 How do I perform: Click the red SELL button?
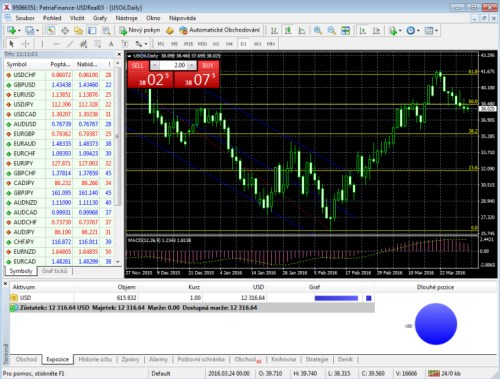(138, 65)
